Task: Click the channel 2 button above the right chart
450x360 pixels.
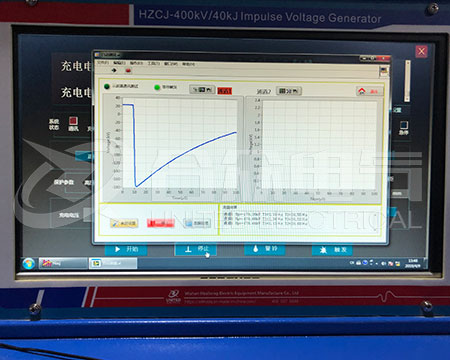Action: point(289,91)
